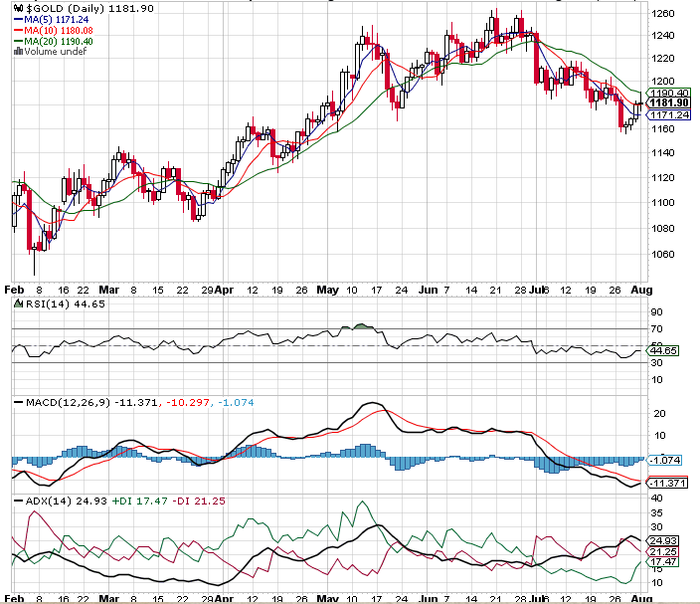Click the volume bars icon beside Volume undef

click(x=18, y=52)
